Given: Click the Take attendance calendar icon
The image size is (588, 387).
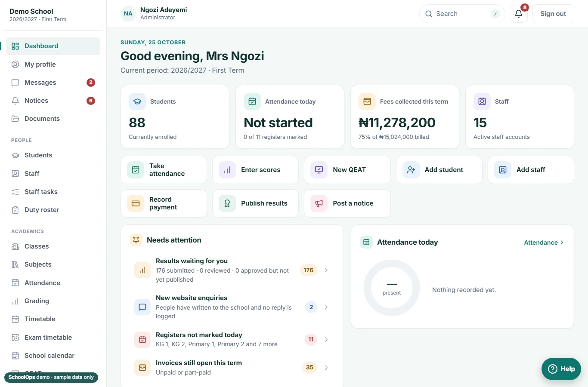Looking at the screenshot, I should tap(136, 170).
